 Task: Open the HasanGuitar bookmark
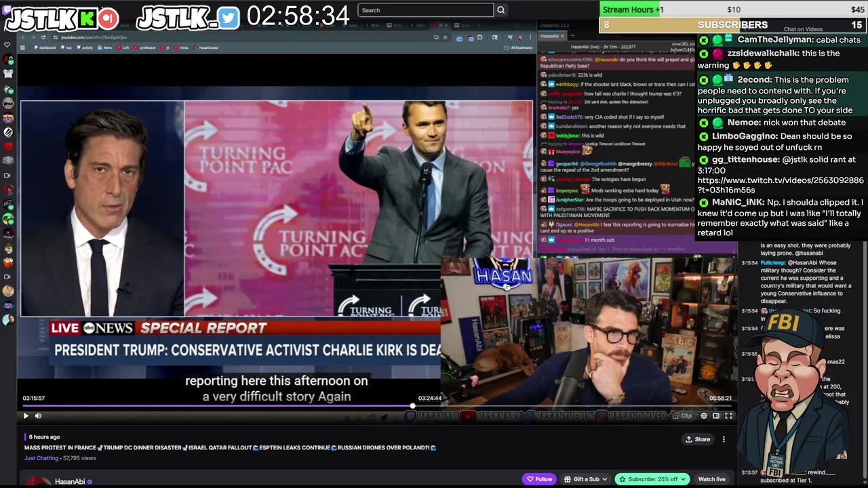[206, 47]
